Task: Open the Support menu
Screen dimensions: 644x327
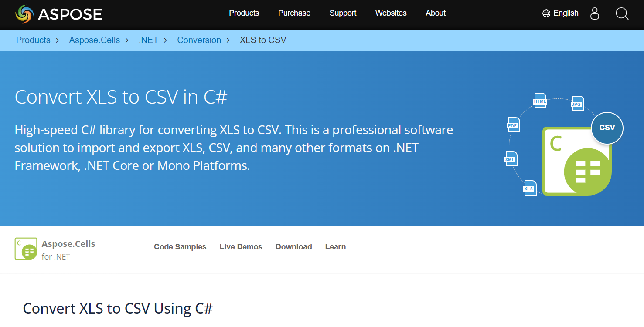Action: 343,13
